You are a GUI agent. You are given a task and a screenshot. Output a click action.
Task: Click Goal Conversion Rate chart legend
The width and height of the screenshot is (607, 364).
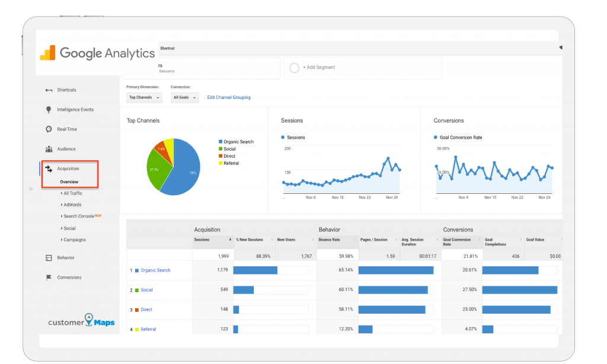(x=458, y=138)
